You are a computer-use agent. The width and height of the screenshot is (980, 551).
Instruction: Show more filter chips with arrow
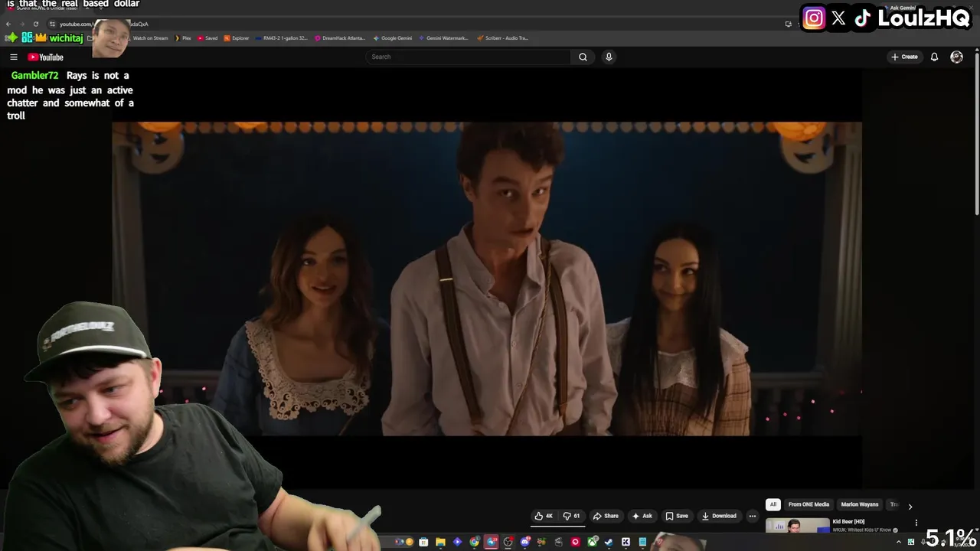coord(910,506)
